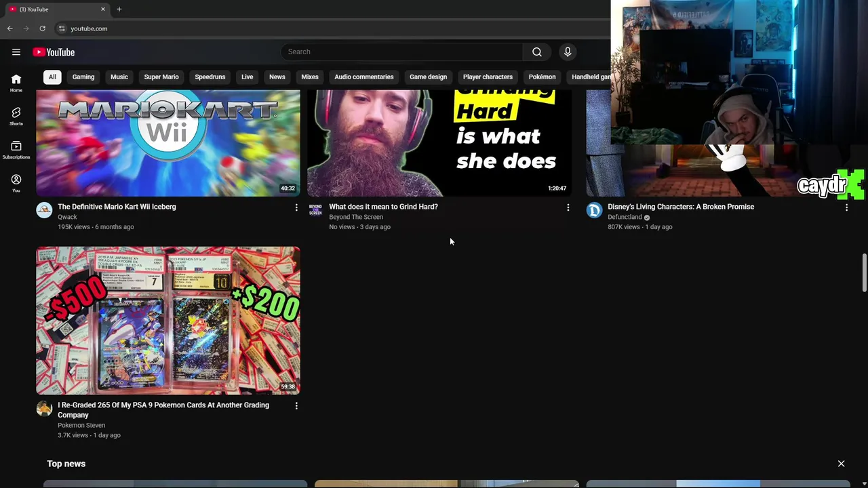Open a new browser tab with plus icon

(119, 9)
